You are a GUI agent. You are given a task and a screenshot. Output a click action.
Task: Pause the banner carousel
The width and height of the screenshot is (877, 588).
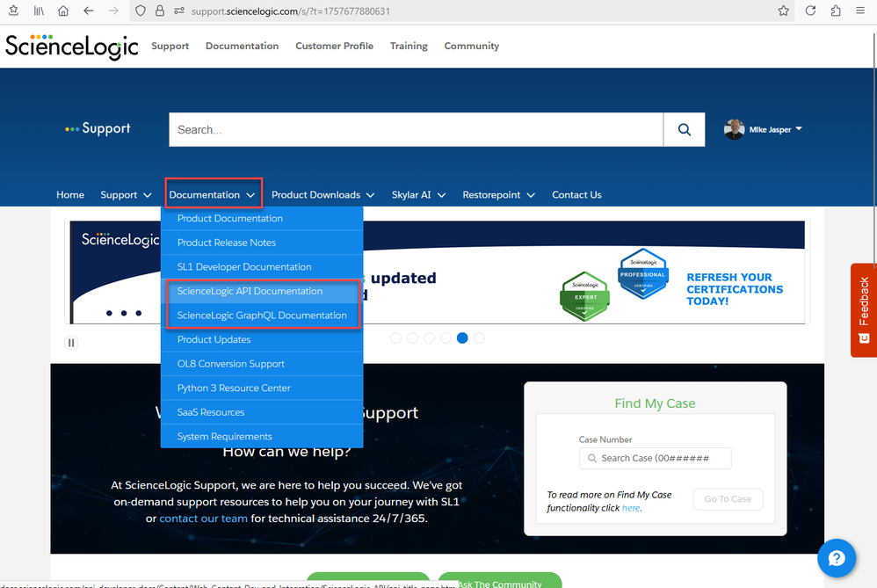[x=71, y=343]
